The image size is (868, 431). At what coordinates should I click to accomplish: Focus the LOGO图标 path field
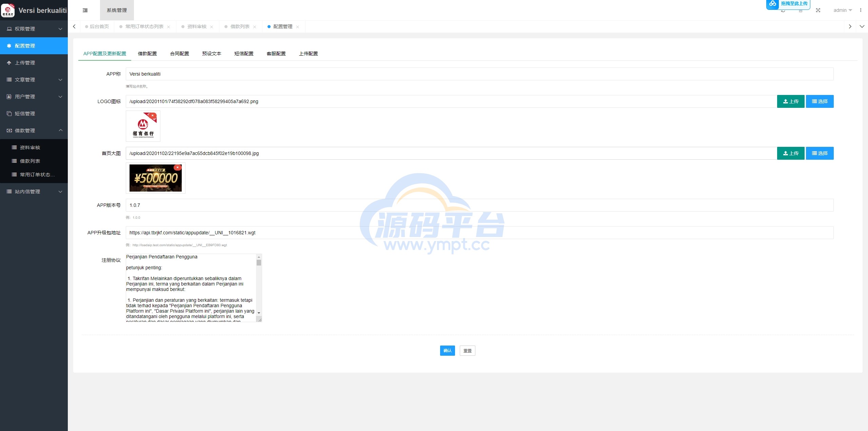click(x=451, y=101)
